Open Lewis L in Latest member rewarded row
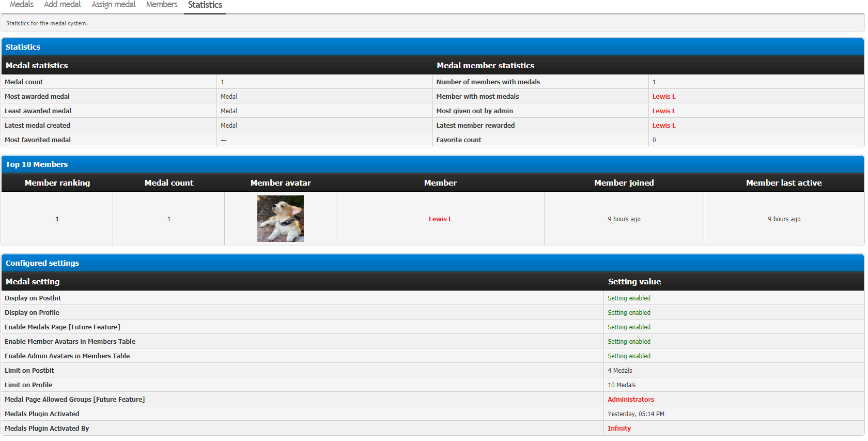Viewport: 868px width, 441px height. (x=663, y=126)
